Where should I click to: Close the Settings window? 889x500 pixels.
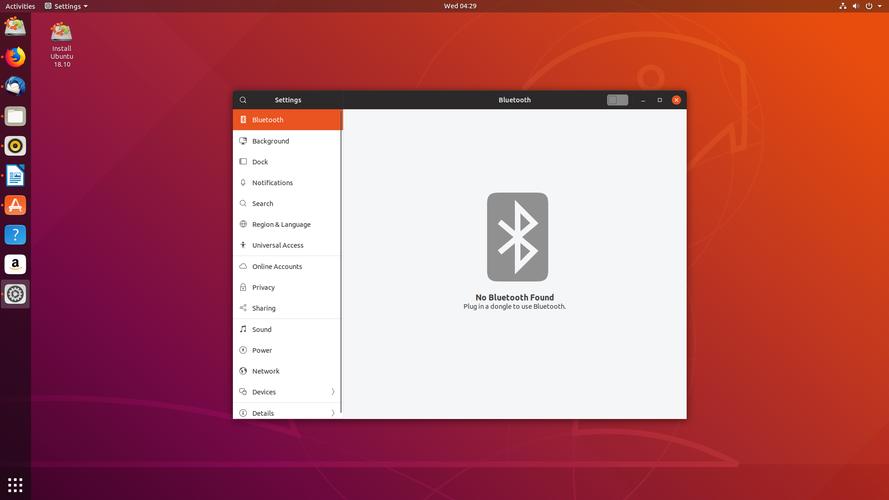pyautogui.click(x=676, y=100)
